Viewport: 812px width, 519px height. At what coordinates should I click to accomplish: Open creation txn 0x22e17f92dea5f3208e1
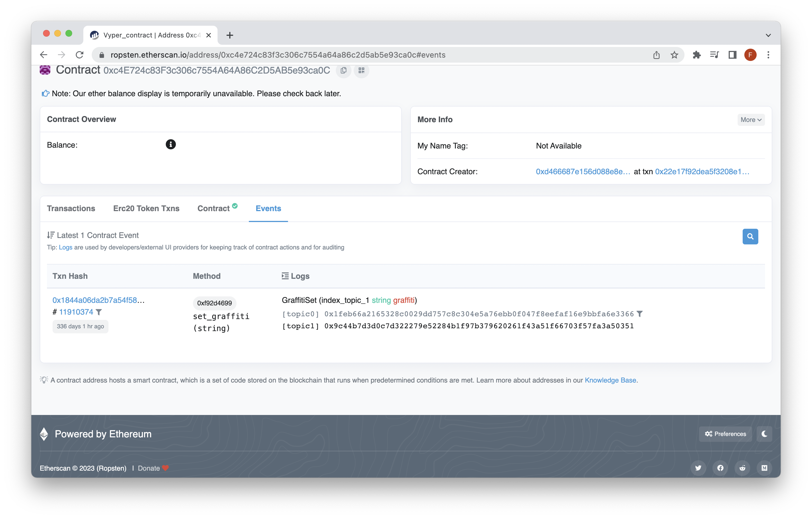(x=702, y=171)
